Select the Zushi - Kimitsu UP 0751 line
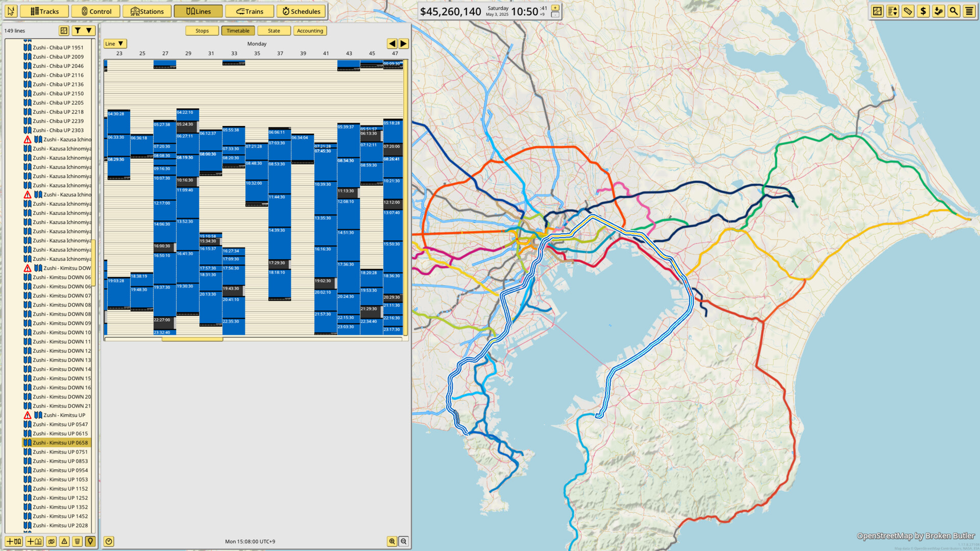This screenshot has width=980, height=551. coord(60,451)
